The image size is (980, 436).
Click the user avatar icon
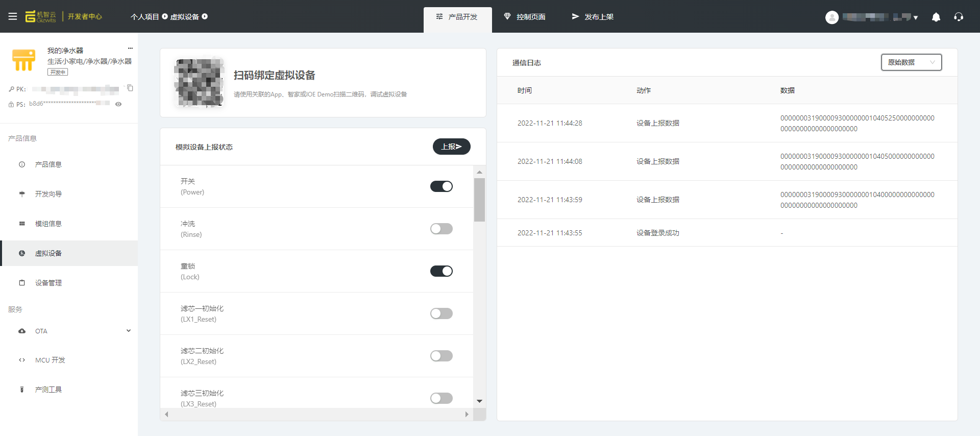click(832, 17)
